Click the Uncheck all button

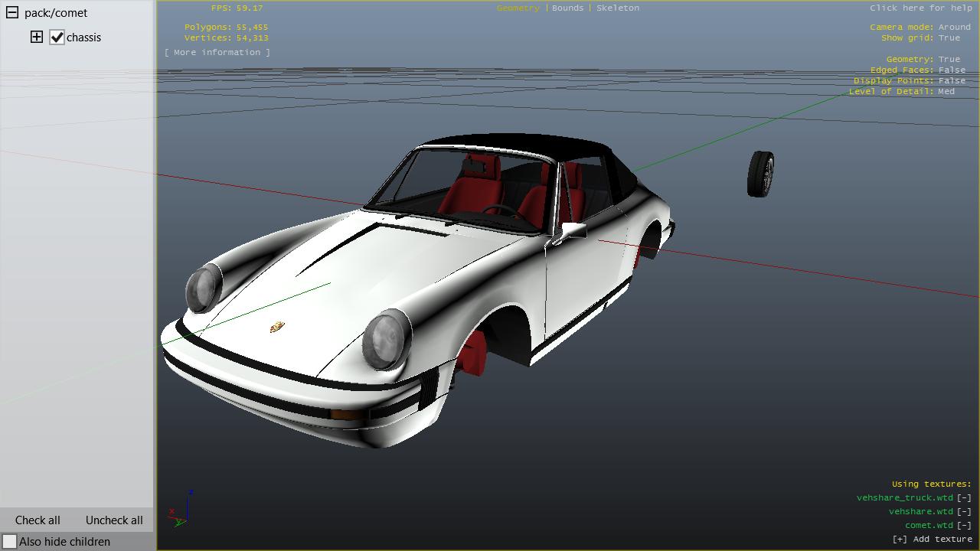[114, 520]
